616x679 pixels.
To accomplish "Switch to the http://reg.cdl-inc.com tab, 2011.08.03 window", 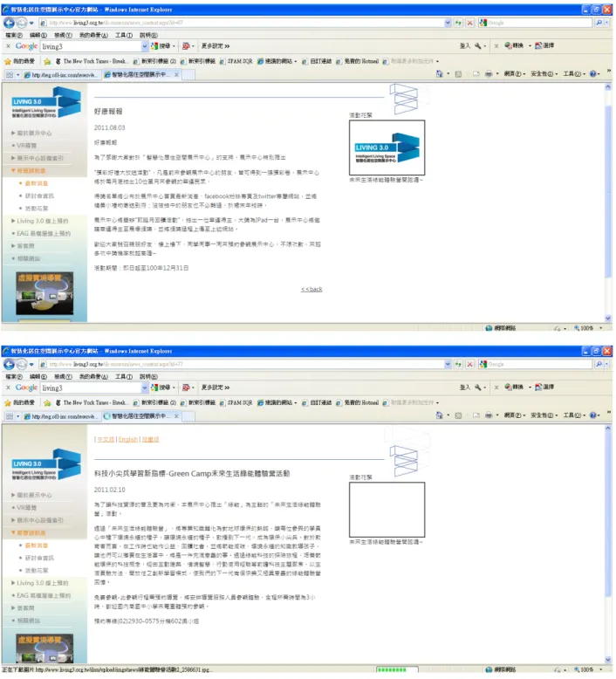I will tap(60, 75).
